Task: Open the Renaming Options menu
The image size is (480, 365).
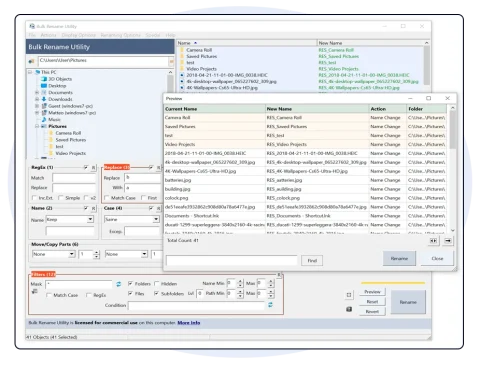Action: pos(121,35)
